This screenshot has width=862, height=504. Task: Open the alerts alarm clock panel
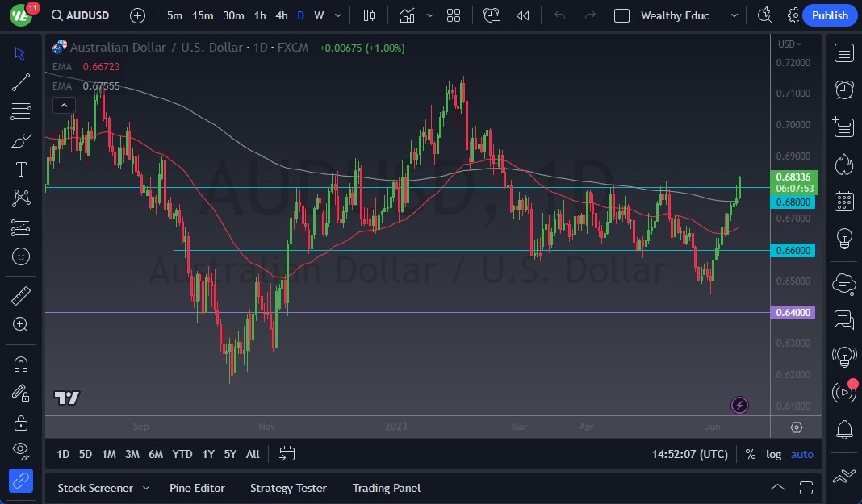pyautogui.click(x=844, y=90)
